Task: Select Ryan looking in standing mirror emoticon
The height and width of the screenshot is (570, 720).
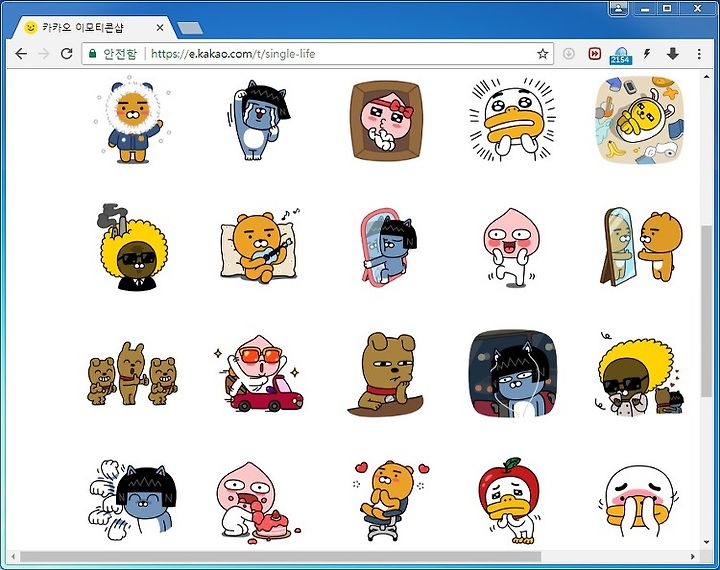Action: [641, 247]
